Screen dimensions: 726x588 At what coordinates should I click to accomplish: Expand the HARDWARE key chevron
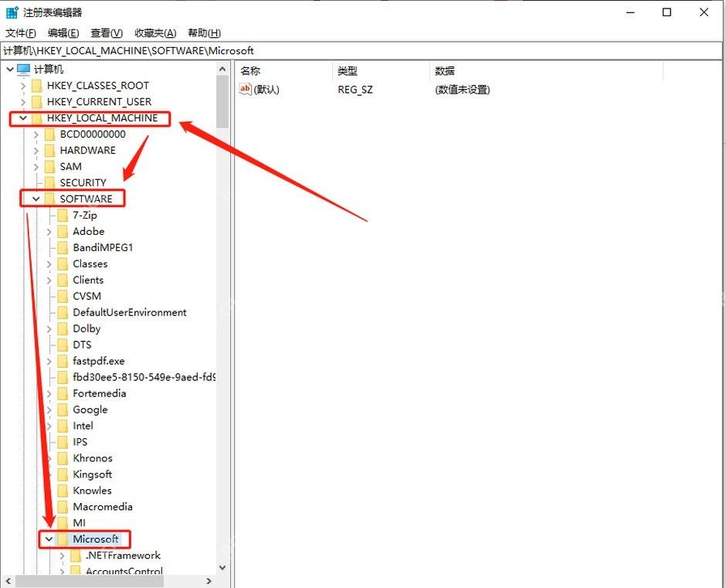36,151
